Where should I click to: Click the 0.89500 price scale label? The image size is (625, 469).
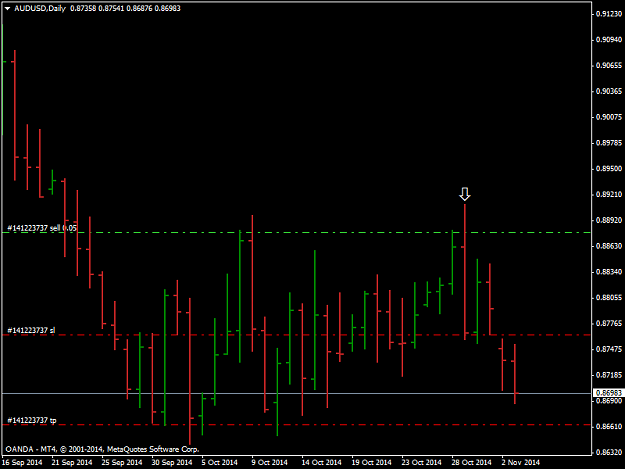click(x=609, y=169)
